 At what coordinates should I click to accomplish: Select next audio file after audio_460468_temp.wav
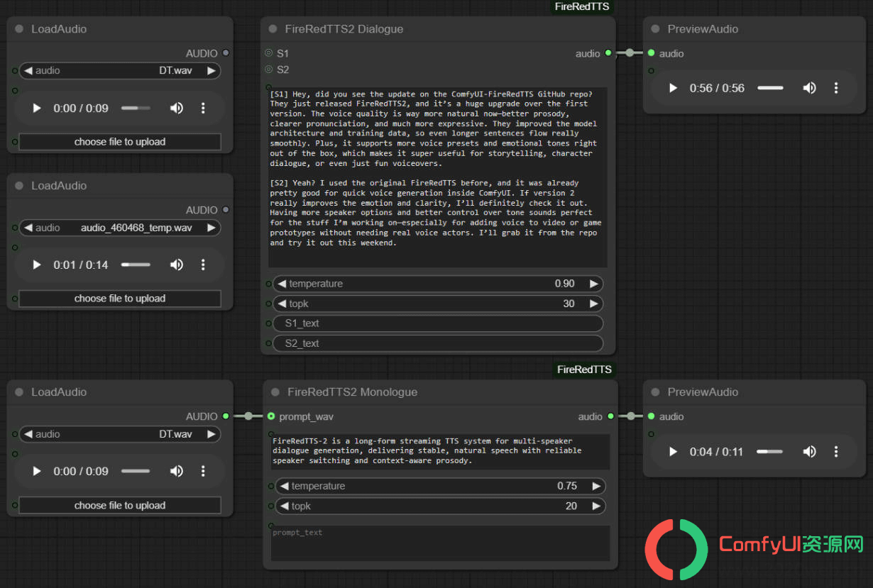tap(211, 228)
